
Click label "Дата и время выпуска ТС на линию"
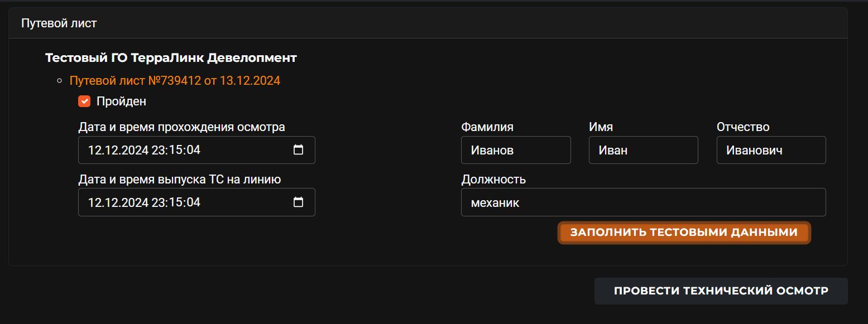[180, 179]
